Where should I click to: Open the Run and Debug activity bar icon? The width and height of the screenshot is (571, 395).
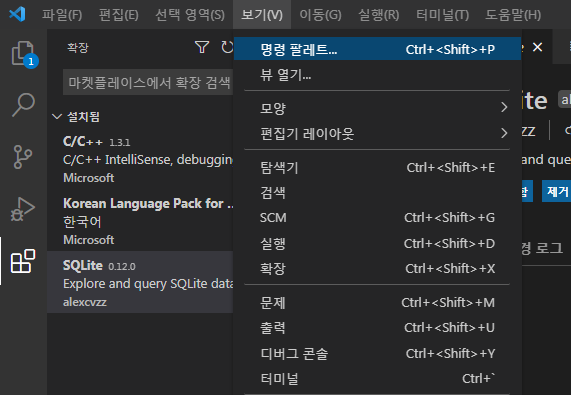(23, 209)
